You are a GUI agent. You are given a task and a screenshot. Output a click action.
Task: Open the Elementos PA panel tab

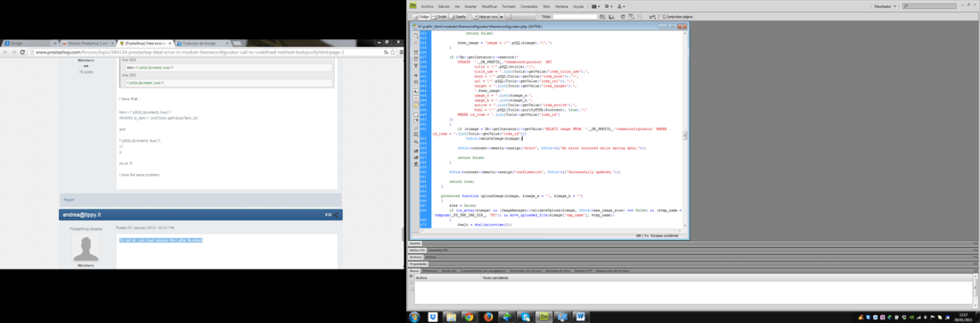coord(438,250)
